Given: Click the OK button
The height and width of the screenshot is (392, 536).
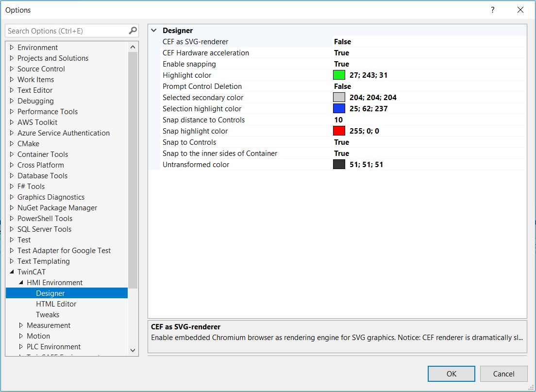Looking at the screenshot, I should [451, 374].
